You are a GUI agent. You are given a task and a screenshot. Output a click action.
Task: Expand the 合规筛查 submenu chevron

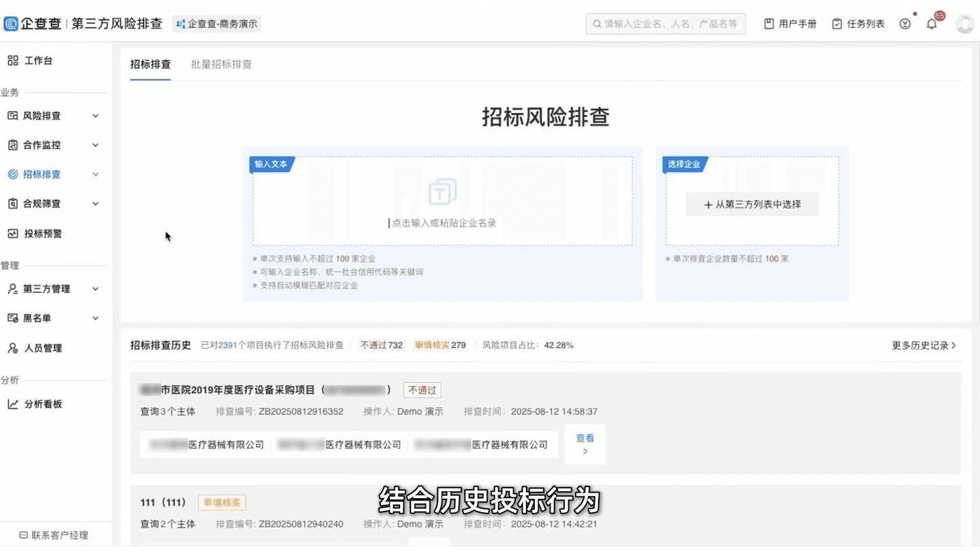[x=95, y=203]
